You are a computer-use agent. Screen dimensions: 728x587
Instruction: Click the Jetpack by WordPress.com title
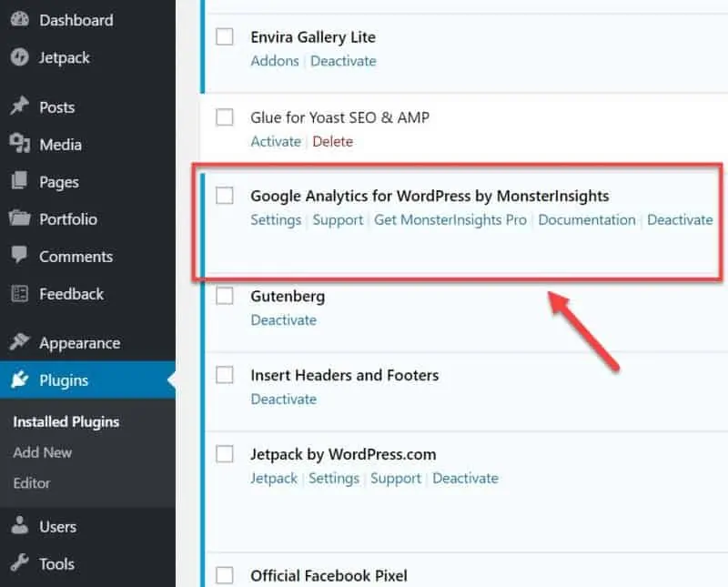343,454
